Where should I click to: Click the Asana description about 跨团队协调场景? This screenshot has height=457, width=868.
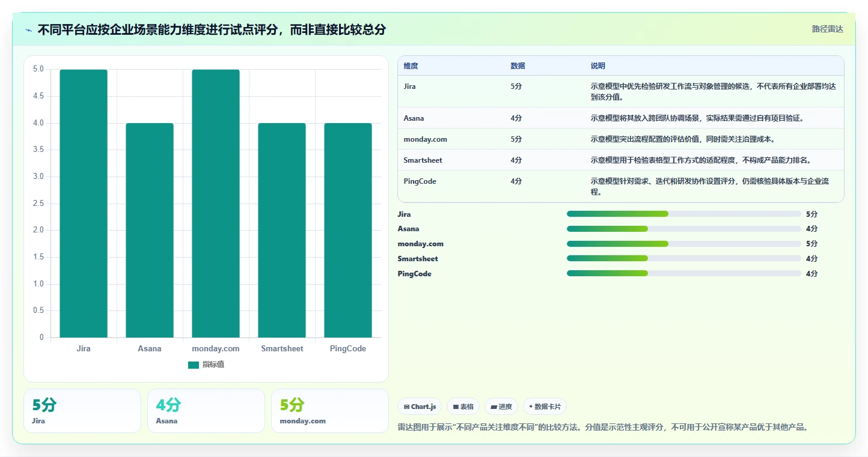tap(697, 118)
